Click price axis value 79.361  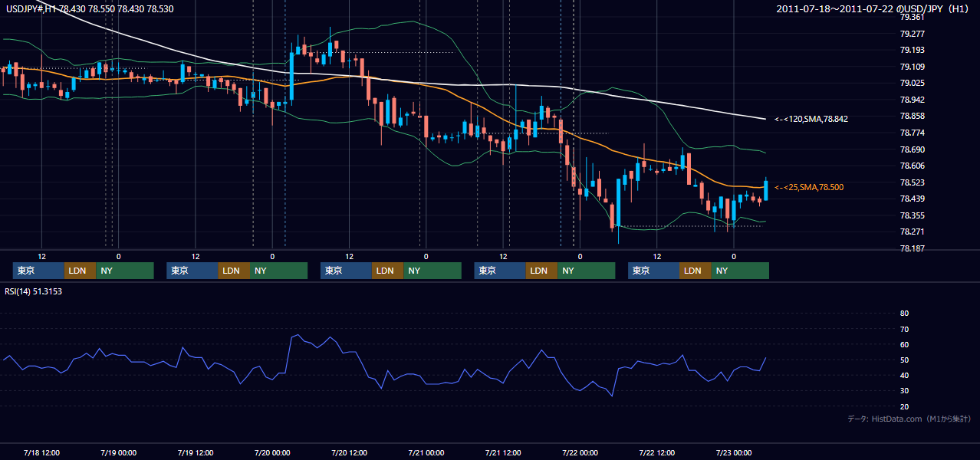pyautogui.click(x=912, y=18)
